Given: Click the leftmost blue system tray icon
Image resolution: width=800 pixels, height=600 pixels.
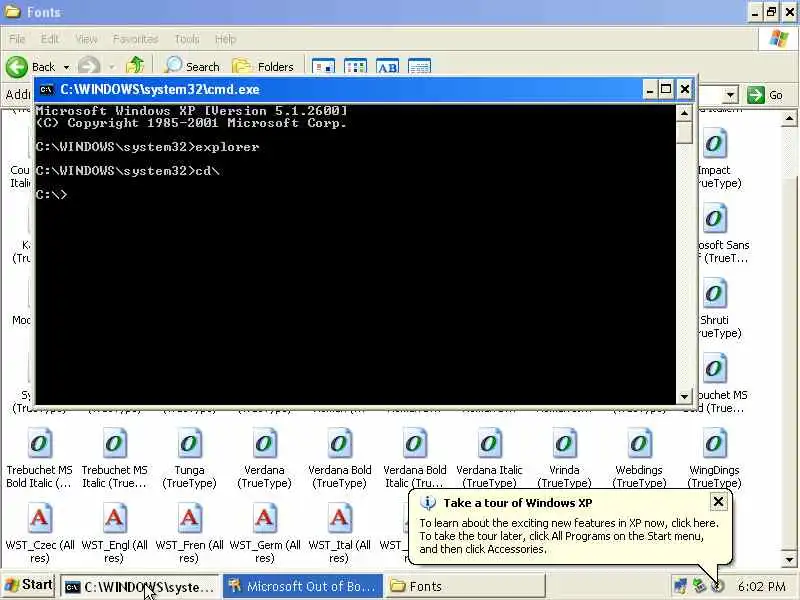Looking at the screenshot, I should tap(680, 586).
